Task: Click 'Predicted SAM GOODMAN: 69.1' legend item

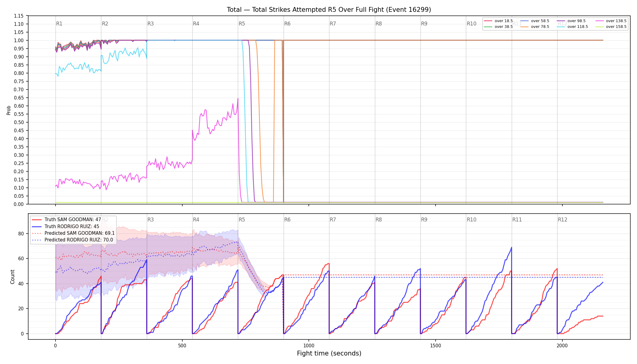Action: coord(73,233)
